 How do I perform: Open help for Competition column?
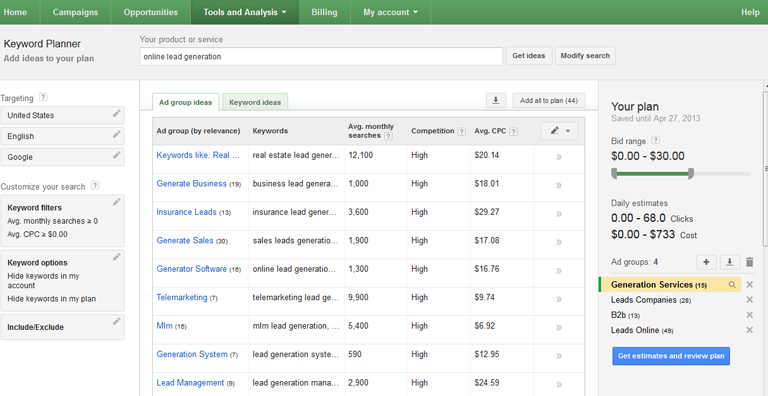(x=461, y=131)
